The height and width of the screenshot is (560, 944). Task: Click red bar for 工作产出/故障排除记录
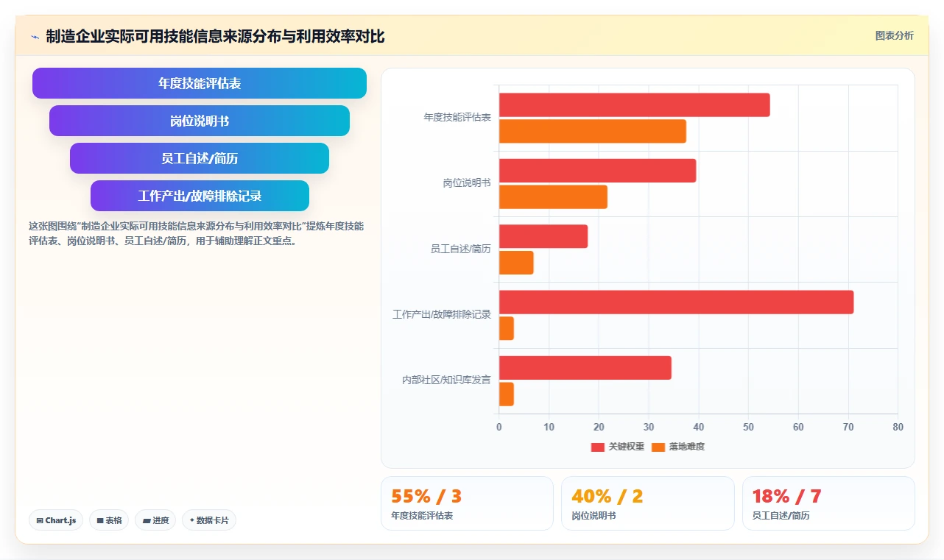[677, 302]
